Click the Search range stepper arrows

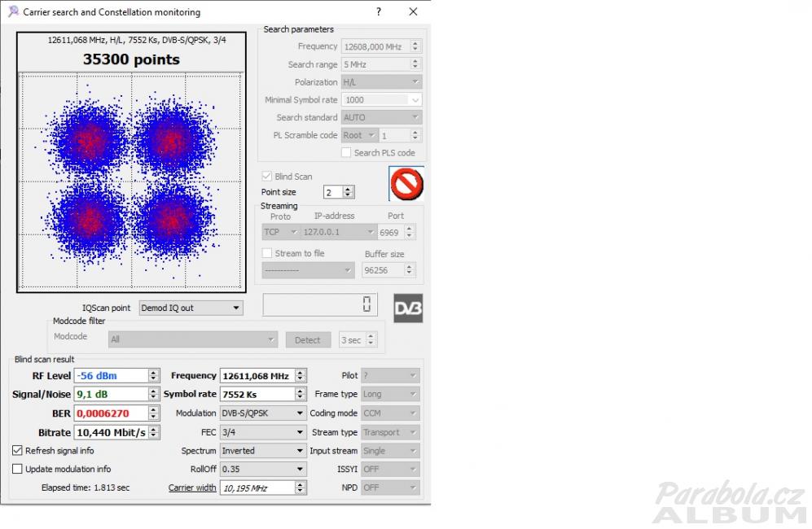[x=415, y=64]
